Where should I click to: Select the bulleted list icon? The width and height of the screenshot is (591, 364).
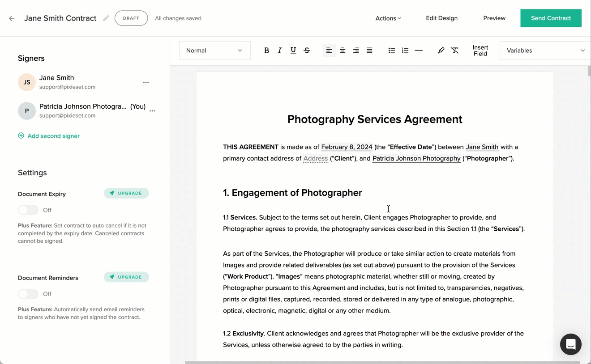click(x=392, y=50)
